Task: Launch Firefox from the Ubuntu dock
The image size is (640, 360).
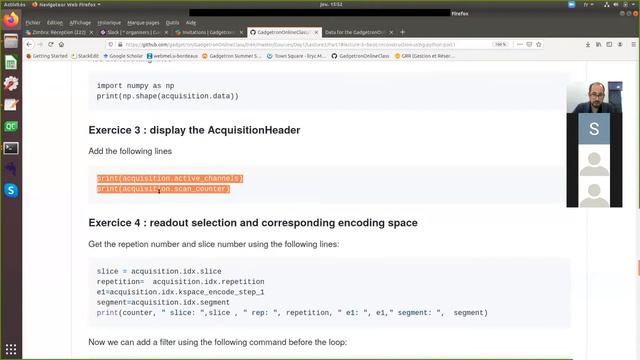Action: pos(11,20)
